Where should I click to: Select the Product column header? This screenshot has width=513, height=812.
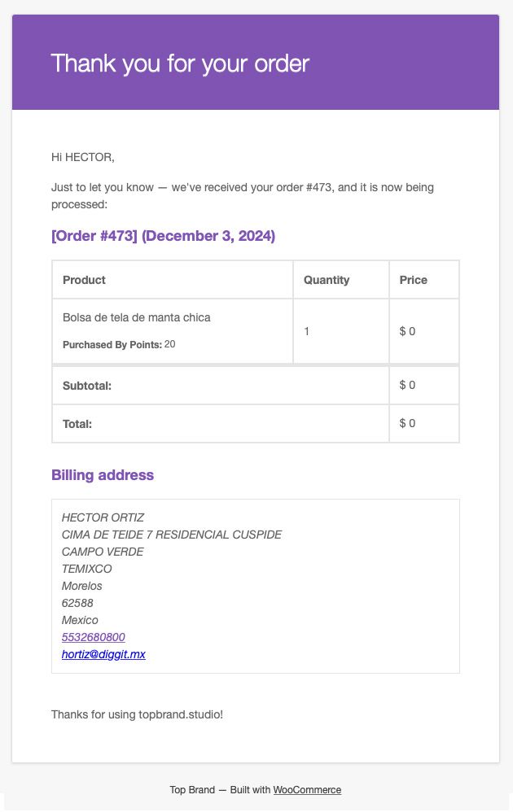pos(84,280)
